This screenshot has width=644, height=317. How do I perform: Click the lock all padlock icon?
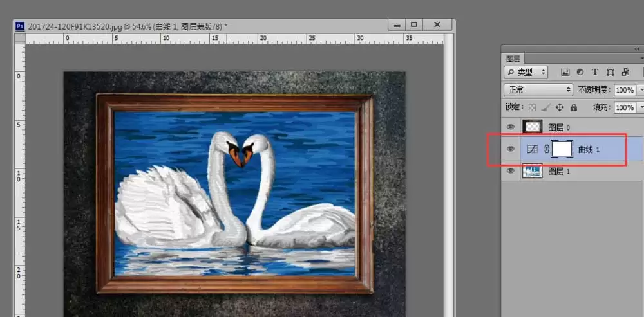(x=574, y=107)
